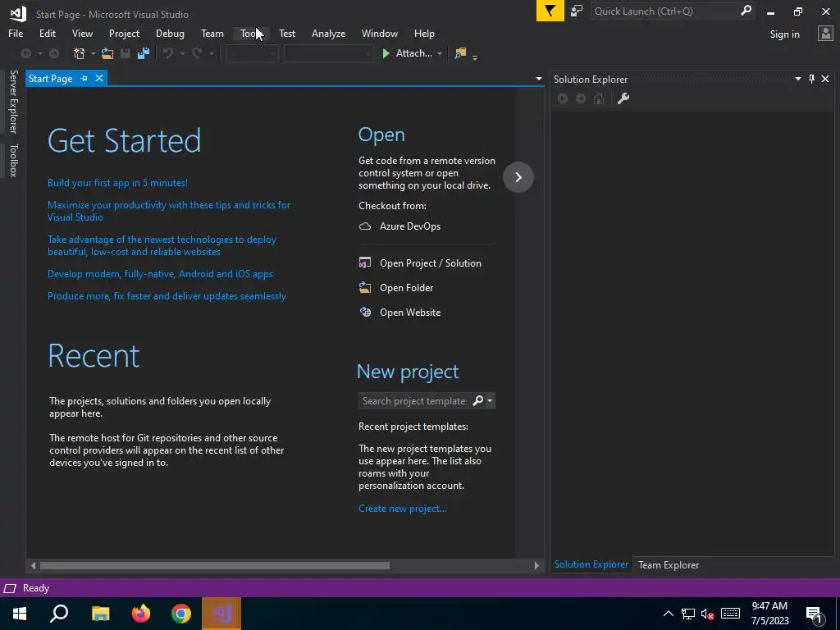
Task: Expand the Open section chevron arrow
Action: (x=518, y=177)
